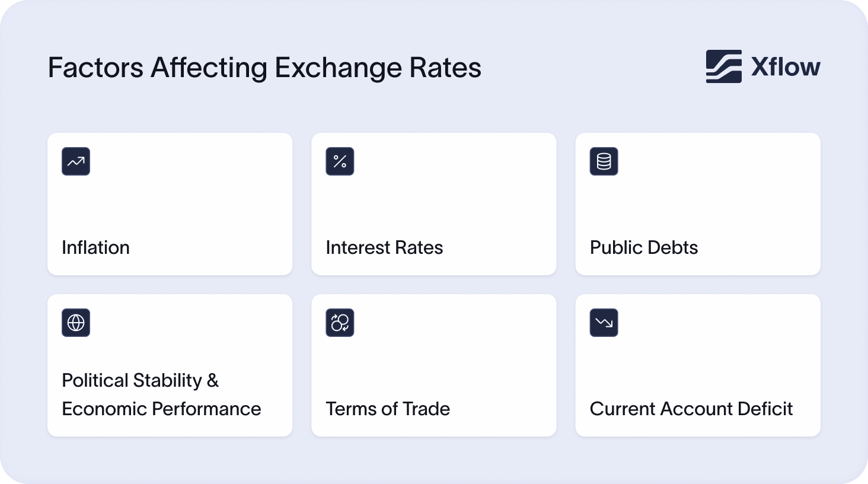Viewport: 868px width, 484px height.
Task: Click the Terms of Trade label
Action: click(x=388, y=409)
